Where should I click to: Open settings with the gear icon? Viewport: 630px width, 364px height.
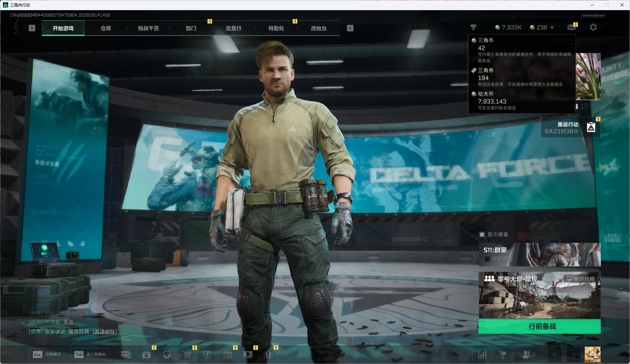tap(593, 27)
